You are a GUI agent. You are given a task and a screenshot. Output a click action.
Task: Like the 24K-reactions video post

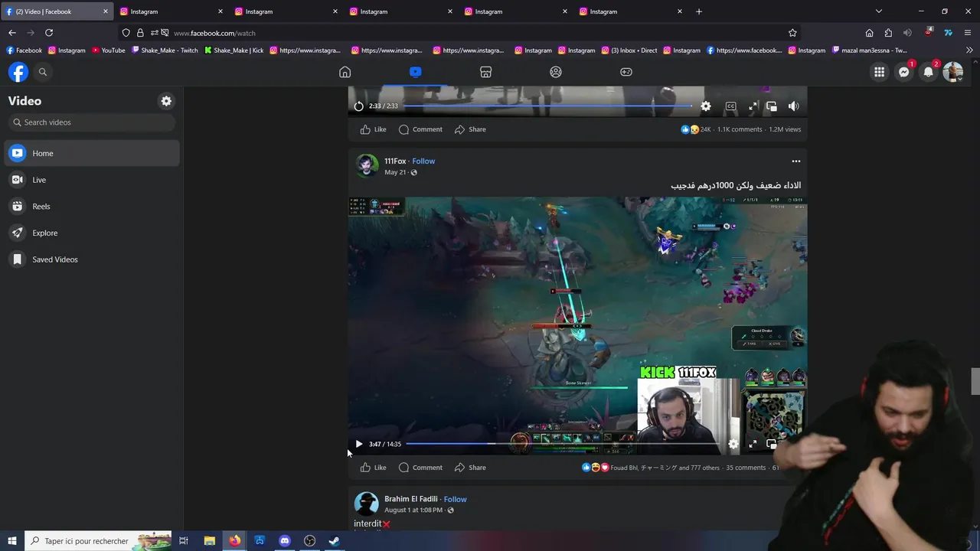[x=374, y=129]
